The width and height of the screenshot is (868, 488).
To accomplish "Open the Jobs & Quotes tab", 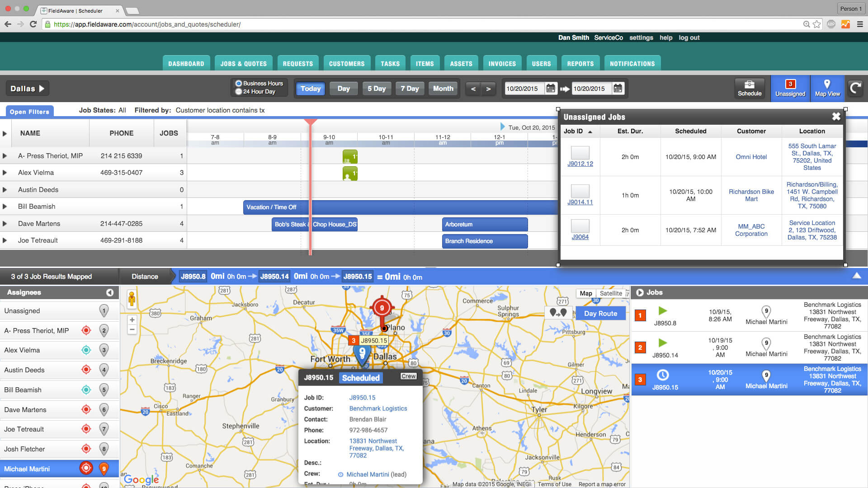I will pos(243,63).
